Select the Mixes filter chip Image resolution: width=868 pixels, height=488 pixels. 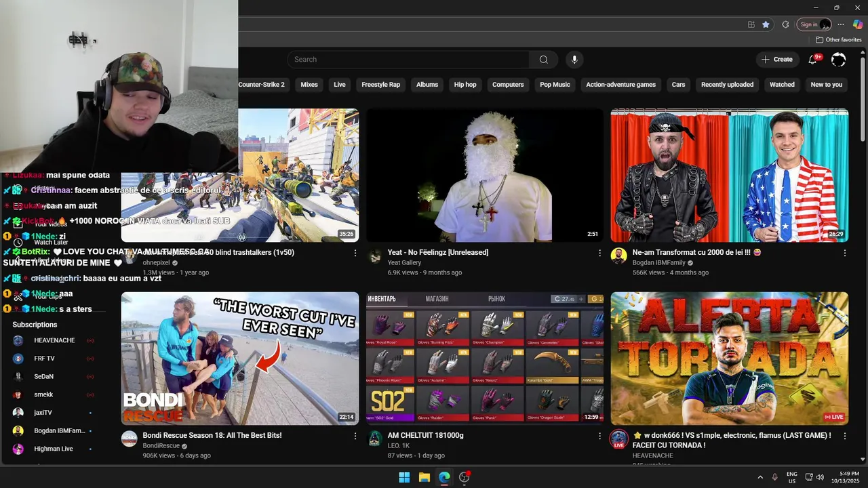309,85
